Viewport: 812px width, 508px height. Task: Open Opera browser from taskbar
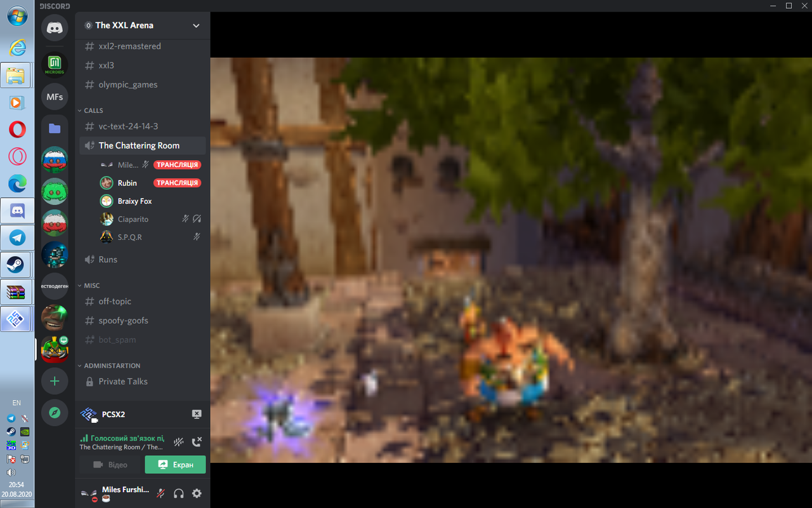[x=17, y=129]
